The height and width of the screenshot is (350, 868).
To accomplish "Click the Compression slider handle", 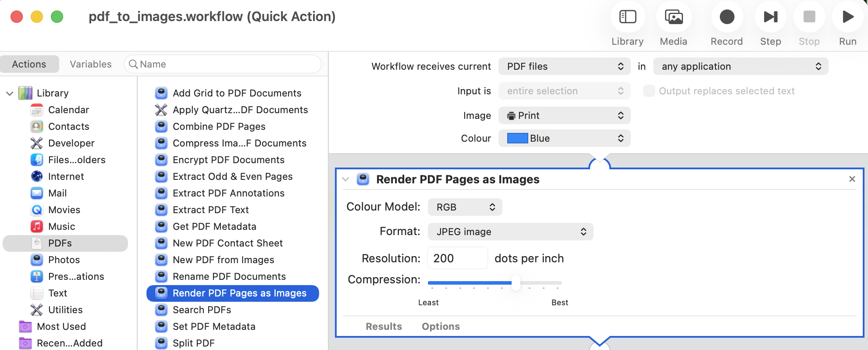I will [x=516, y=283].
